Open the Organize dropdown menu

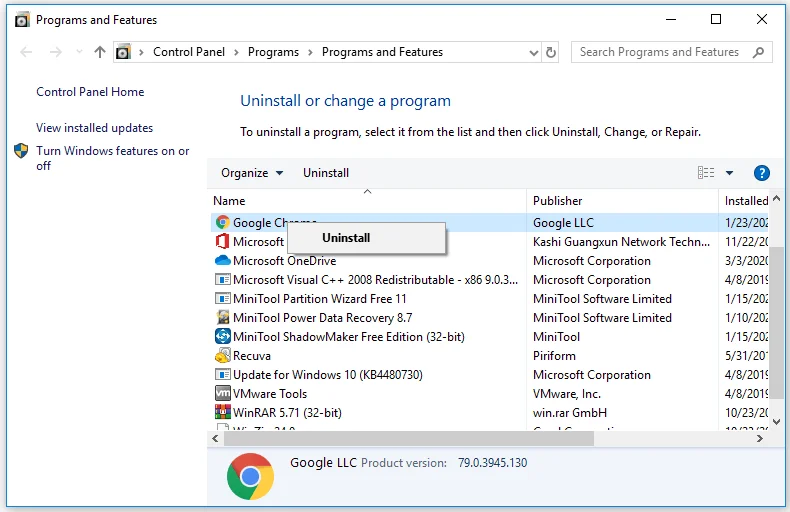[252, 173]
